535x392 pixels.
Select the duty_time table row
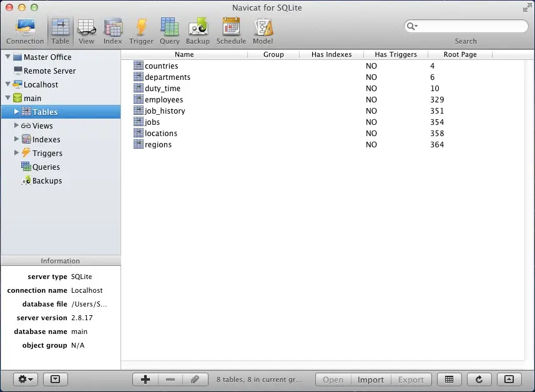[322, 88]
